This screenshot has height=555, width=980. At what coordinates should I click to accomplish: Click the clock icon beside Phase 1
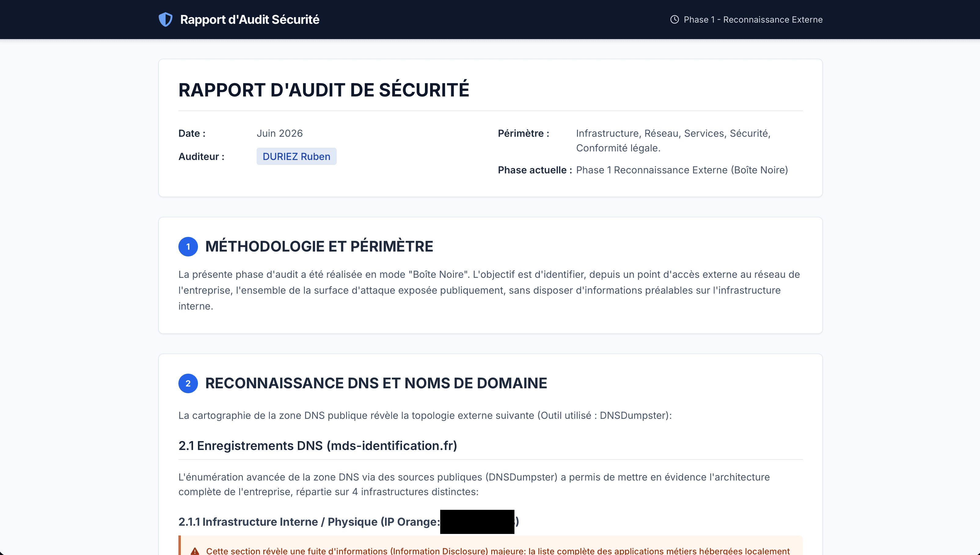[x=674, y=20]
